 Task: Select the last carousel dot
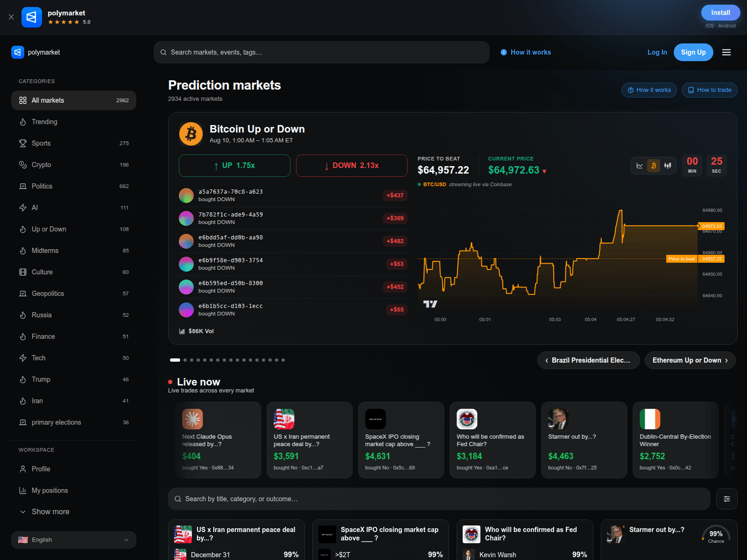click(x=283, y=360)
